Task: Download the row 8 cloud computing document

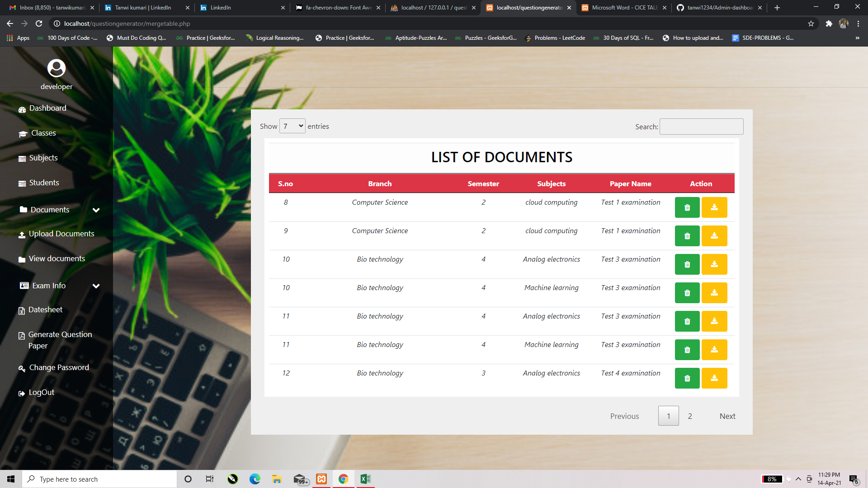Action: click(x=714, y=207)
